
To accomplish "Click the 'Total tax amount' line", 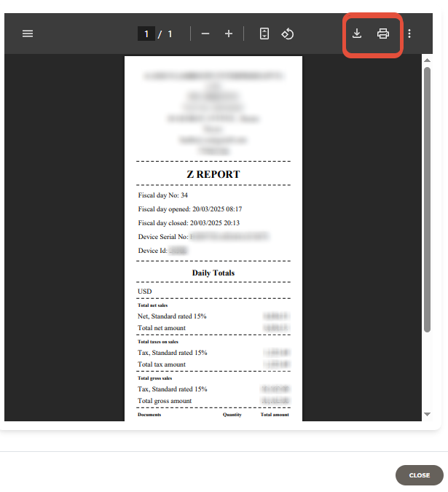I will (162, 364).
